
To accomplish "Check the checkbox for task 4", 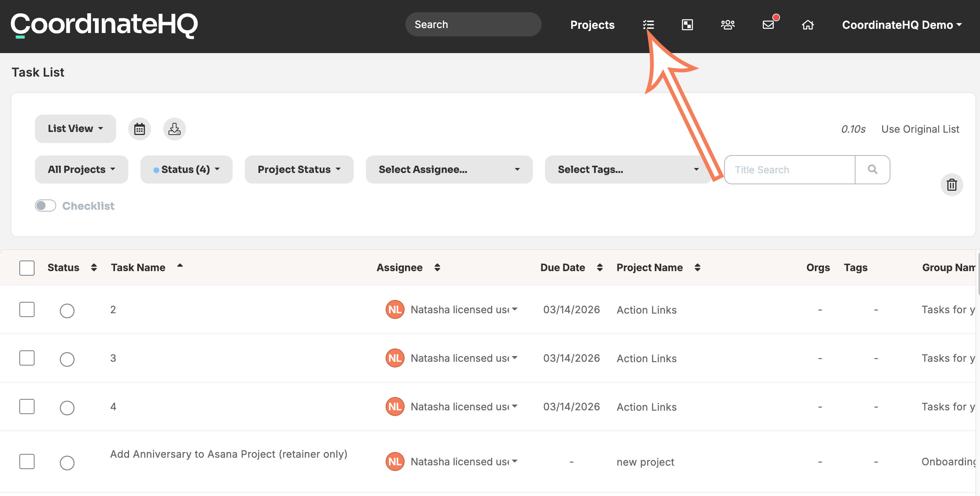I will (x=27, y=407).
